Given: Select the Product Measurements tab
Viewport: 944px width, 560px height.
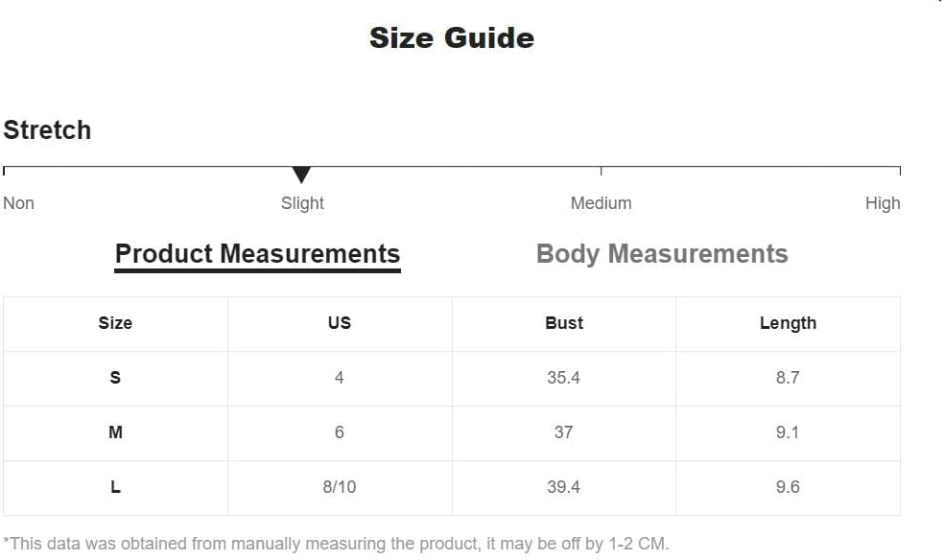Looking at the screenshot, I should click(258, 255).
